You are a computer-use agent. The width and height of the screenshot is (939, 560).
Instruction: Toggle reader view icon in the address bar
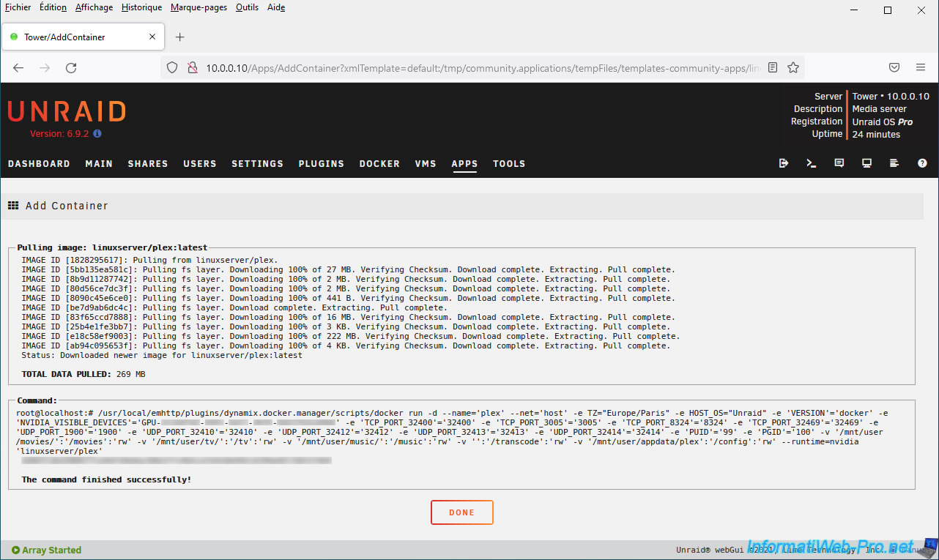coord(773,67)
